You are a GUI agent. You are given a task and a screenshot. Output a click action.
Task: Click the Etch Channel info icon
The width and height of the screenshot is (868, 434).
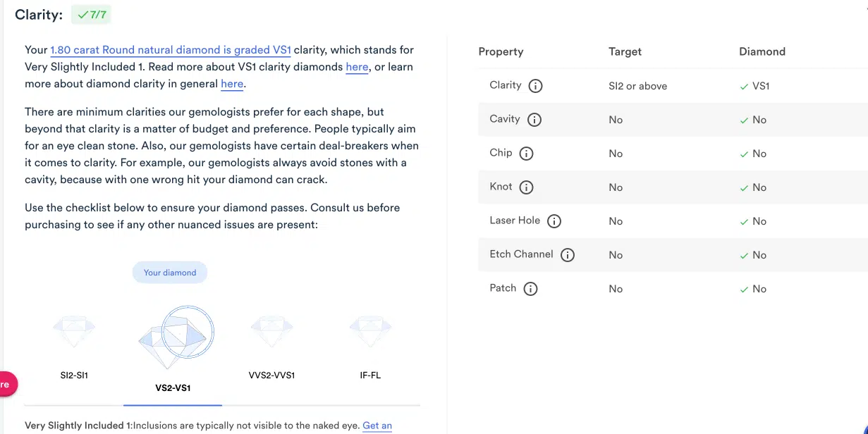click(568, 255)
